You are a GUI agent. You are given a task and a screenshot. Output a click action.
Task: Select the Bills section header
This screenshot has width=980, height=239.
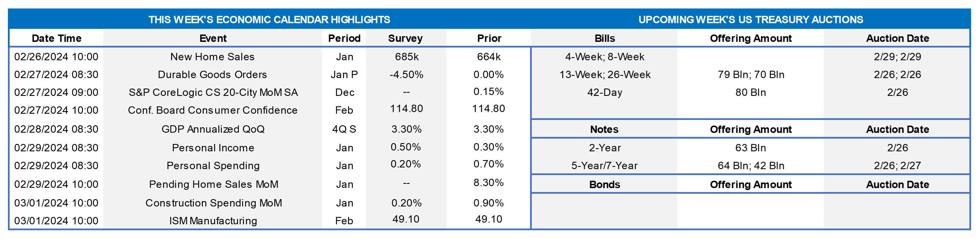604,38
